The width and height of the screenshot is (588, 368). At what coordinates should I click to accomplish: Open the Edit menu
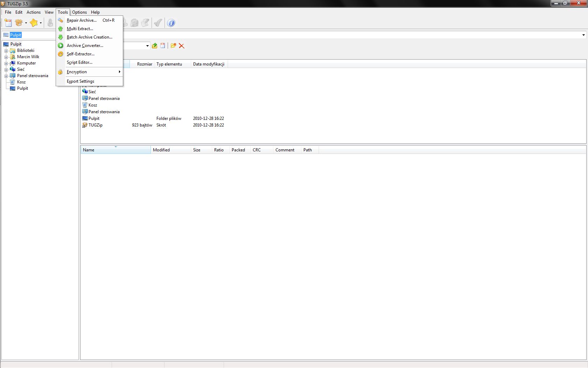point(19,12)
